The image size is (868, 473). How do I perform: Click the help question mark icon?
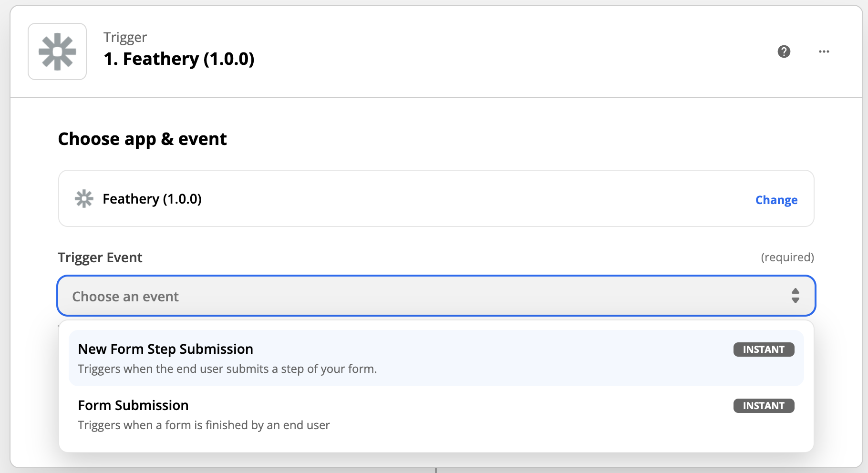coord(784,51)
